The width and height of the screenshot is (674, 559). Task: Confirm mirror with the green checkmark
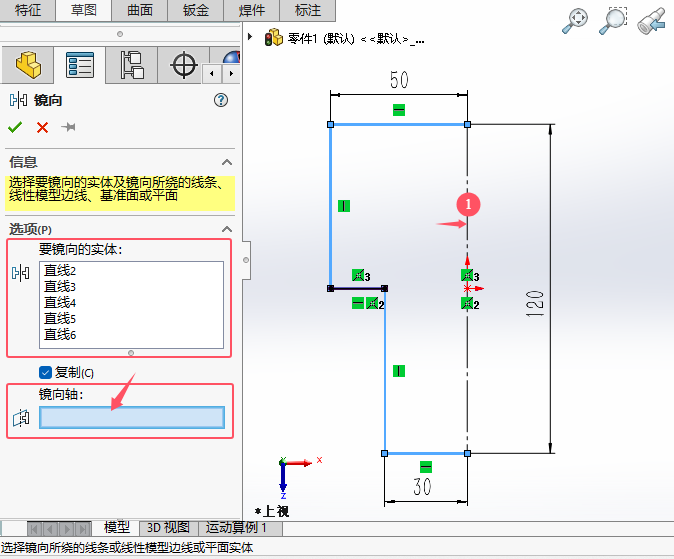[x=15, y=127]
